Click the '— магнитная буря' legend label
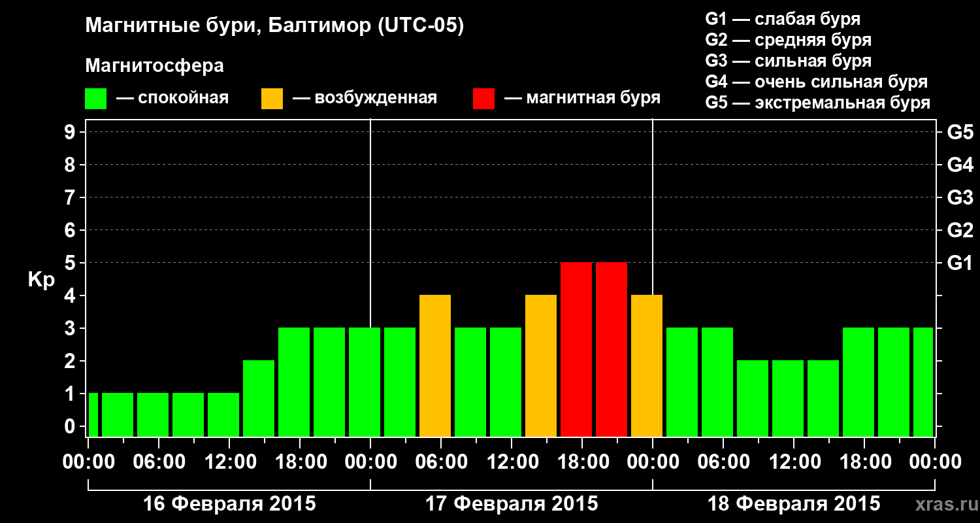The image size is (980, 523). [582, 98]
